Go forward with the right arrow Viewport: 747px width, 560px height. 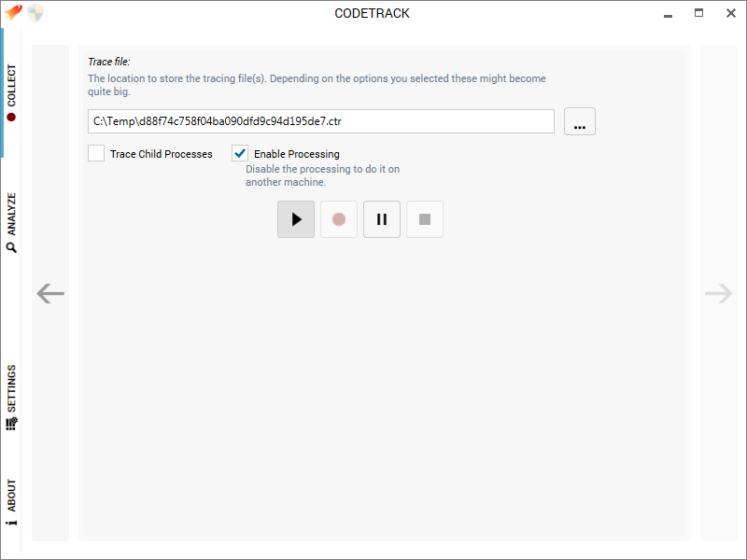(x=718, y=293)
